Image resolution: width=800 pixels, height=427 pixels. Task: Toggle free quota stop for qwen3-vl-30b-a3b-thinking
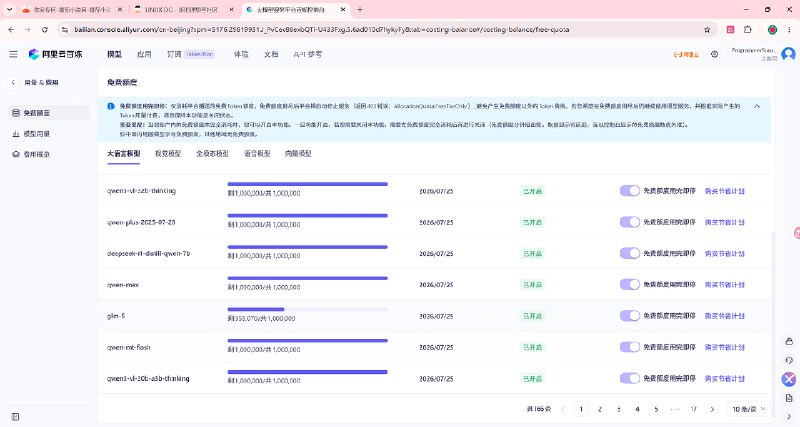[x=630, y=378]
